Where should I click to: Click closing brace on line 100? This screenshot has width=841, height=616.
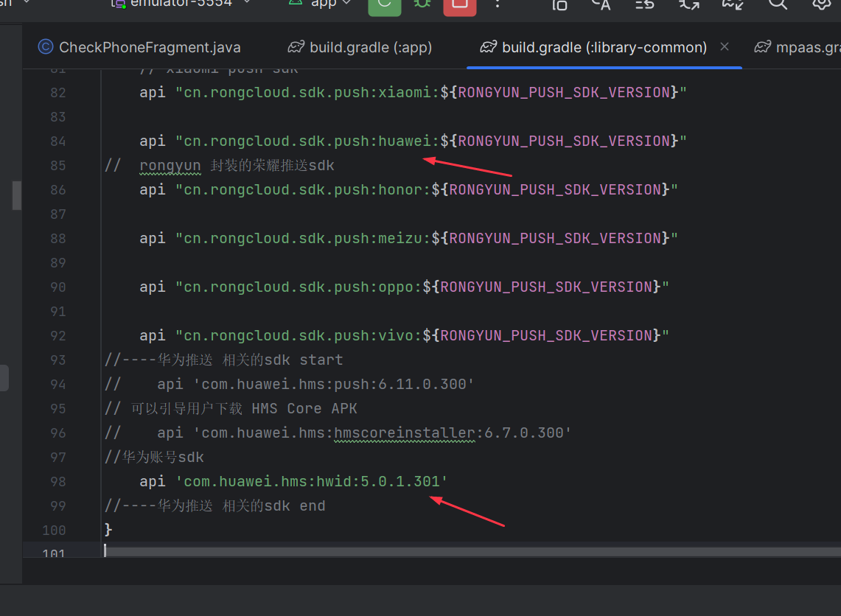tap(108, 530)
